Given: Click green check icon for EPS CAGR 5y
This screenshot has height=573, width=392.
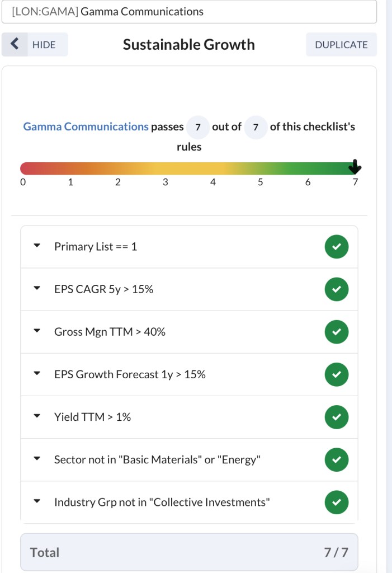Looking at the screenshot, I should tap(336, 289).
